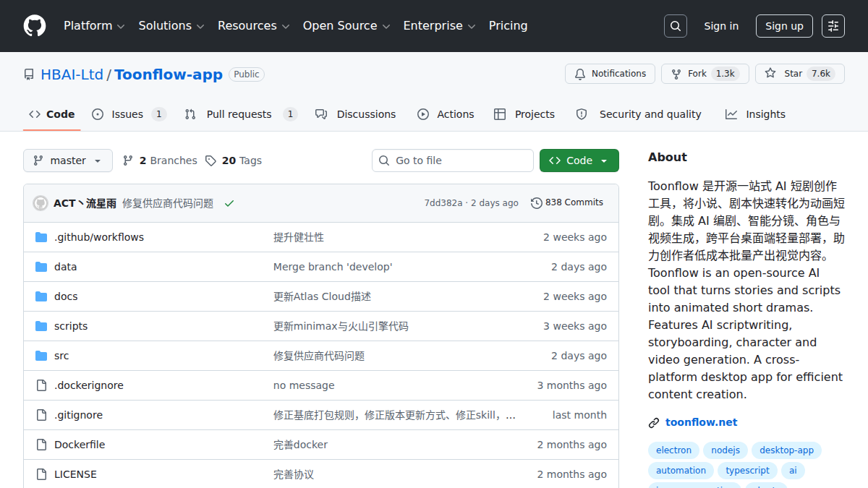Screen dimensions: 868x488
Task: Click the search magnifier icon in header
Action: click(x=676, y=26)
